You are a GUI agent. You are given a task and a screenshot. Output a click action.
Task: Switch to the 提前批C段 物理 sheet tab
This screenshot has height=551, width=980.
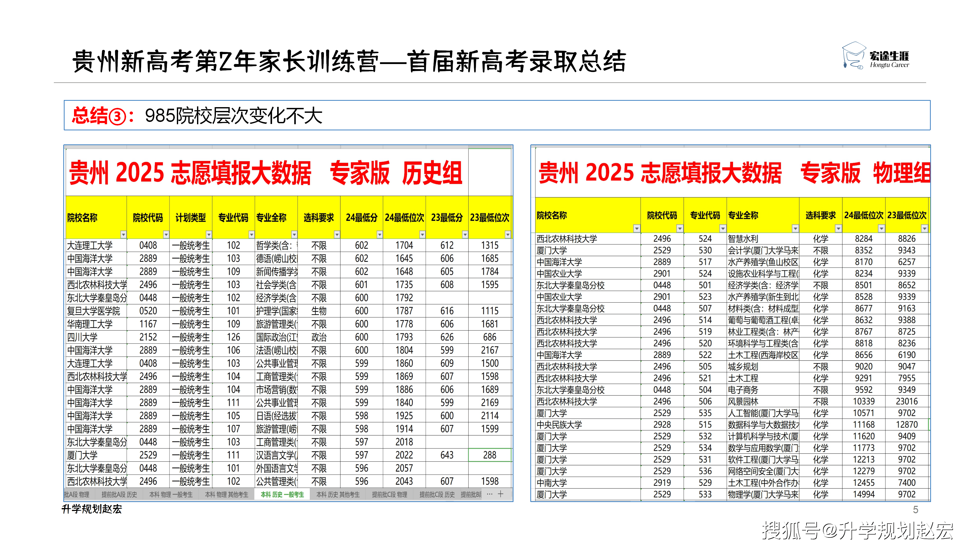click(389, 495)
